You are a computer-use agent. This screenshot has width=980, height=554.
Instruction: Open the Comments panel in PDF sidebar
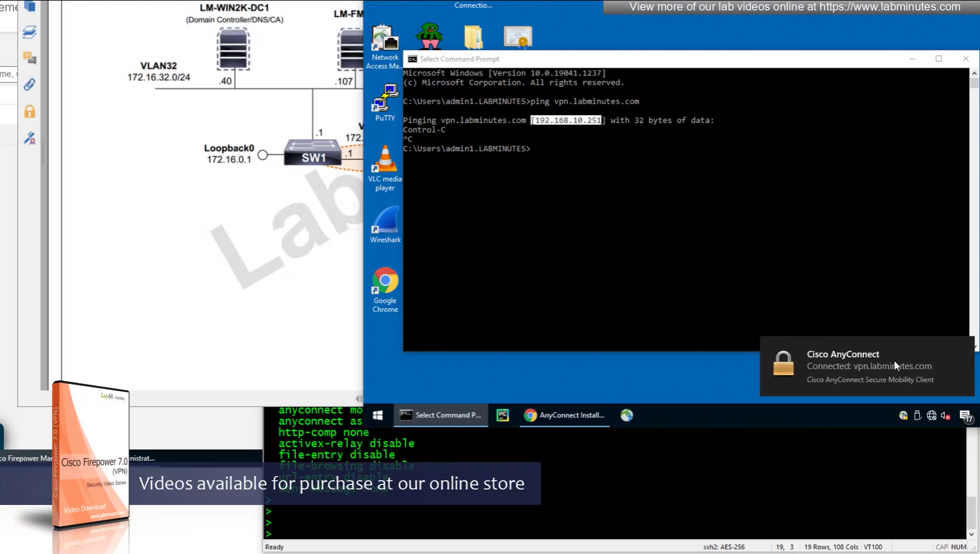tap(29, 58)
